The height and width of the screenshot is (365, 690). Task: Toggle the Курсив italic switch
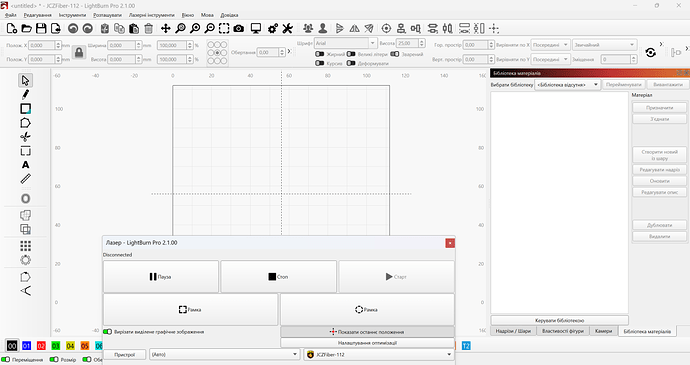(319, 63)
